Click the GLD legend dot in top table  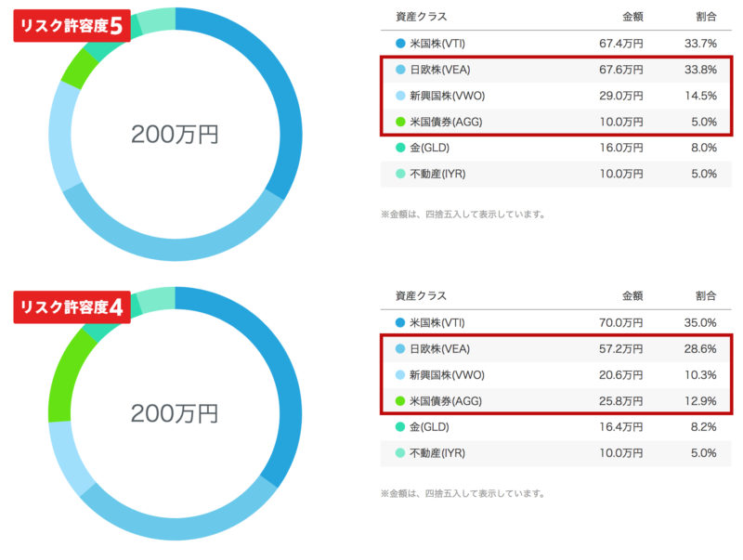click(x=400, y=148)
